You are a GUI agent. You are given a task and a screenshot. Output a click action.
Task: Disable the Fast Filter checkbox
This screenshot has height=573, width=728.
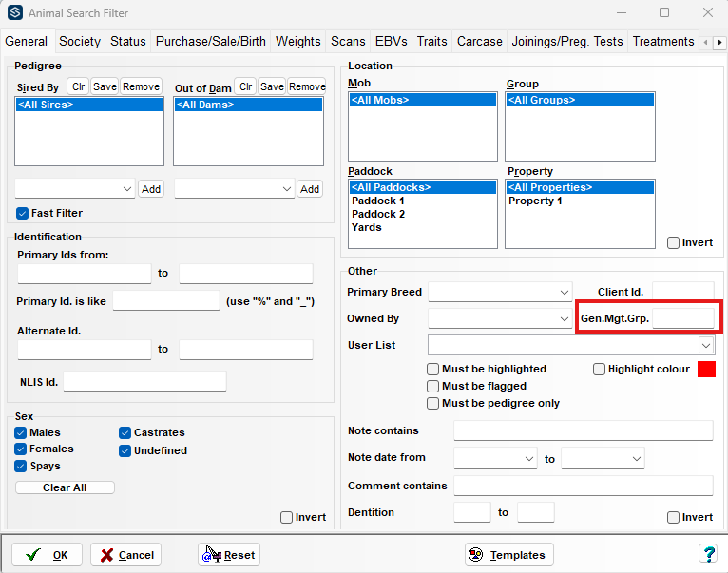(x=23, y=213)
